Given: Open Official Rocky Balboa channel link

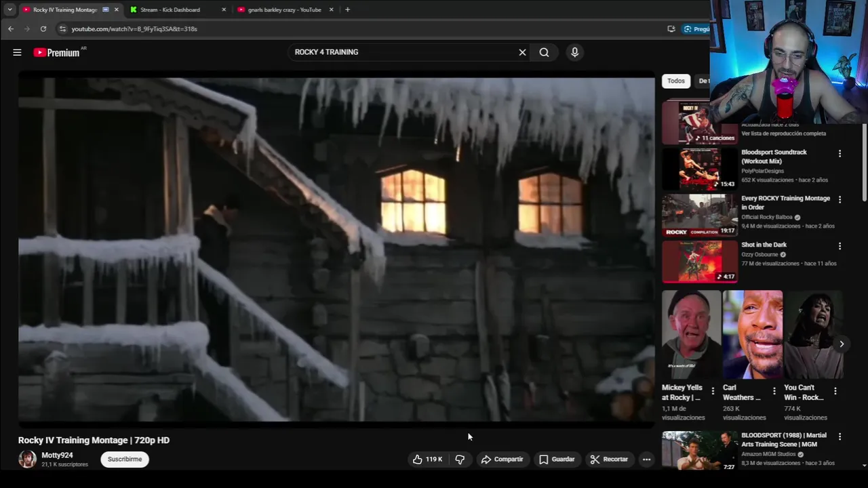Looking at the screenshot, I should click(x=766, y=217).
